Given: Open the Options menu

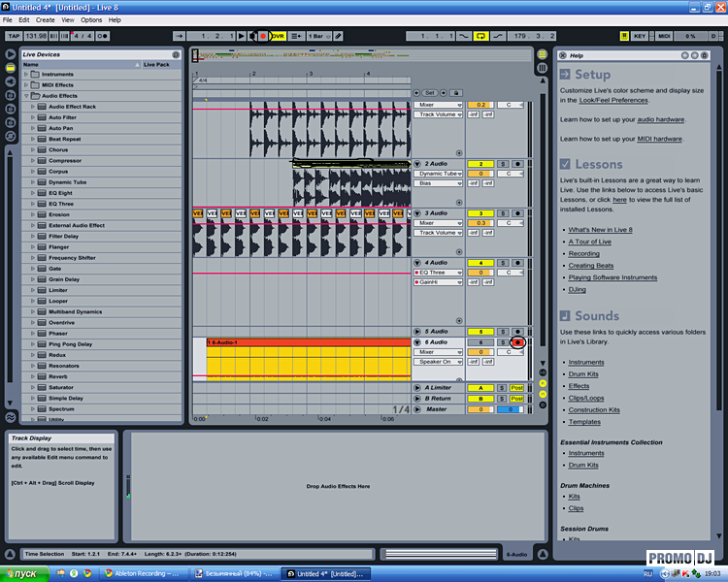Looking at the screenshot, I should point(91,20).
